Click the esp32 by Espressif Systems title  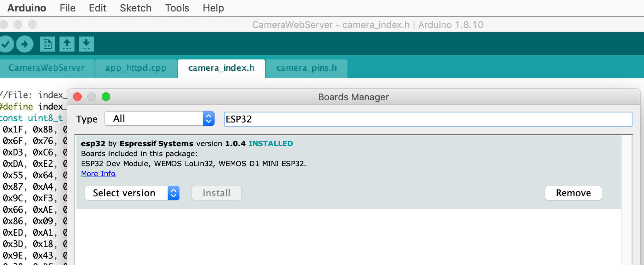point(137,144)
